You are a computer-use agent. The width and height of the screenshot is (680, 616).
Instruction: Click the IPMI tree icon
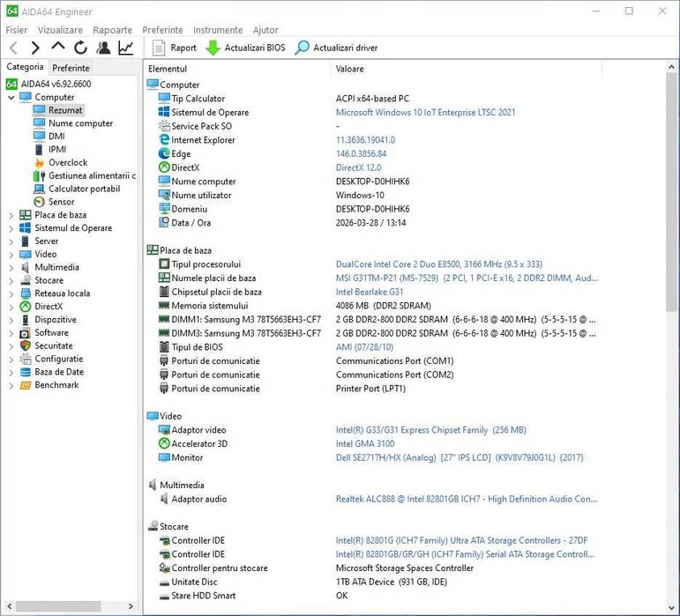[39, 150]
